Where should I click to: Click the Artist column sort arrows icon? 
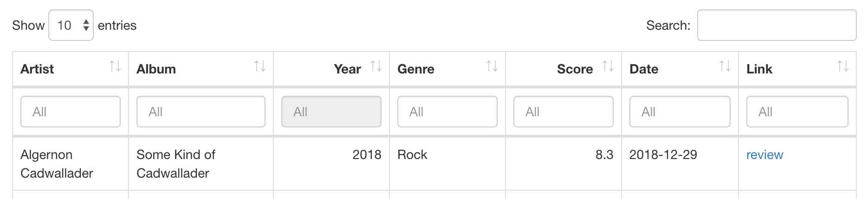(115, 66)
